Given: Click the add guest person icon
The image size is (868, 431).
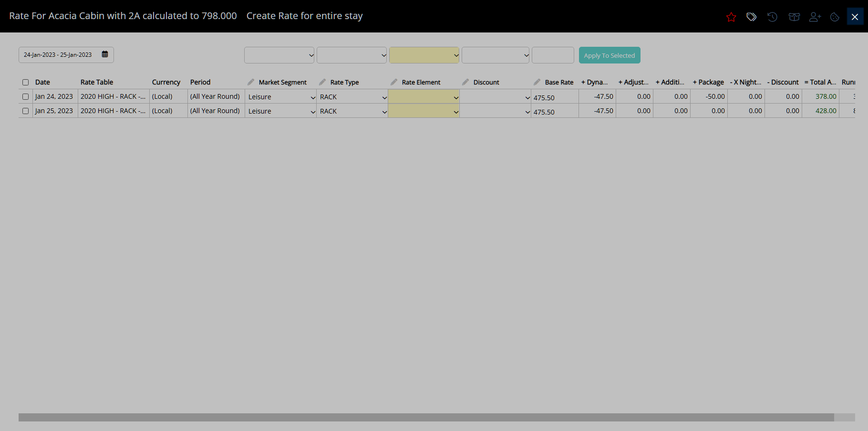Looking at the screenshot, I should pos(815,17).
